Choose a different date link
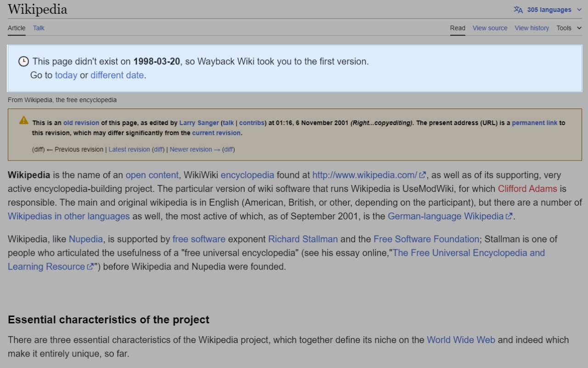This screenshot has height=368, width=588. click(117, 75)
